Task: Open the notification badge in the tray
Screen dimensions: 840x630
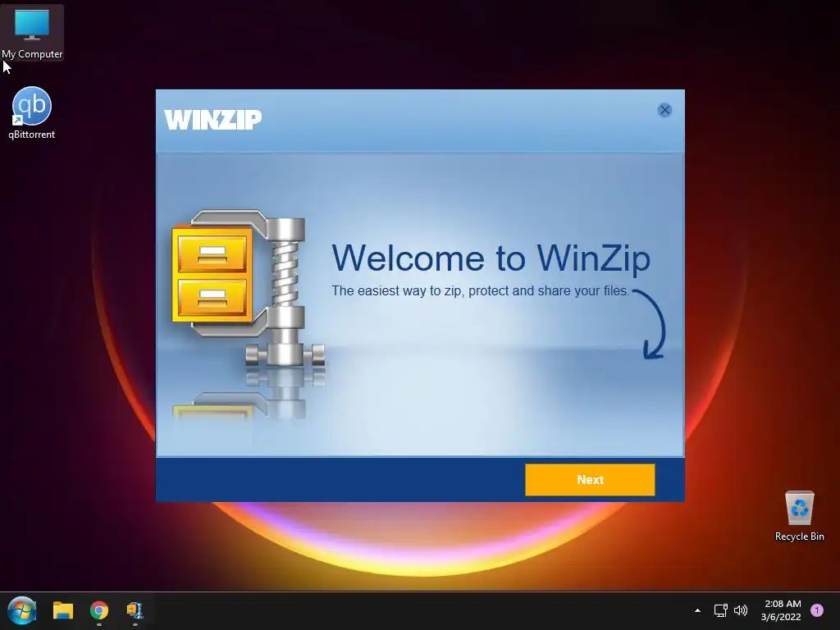Action: (x=817, y=610)
